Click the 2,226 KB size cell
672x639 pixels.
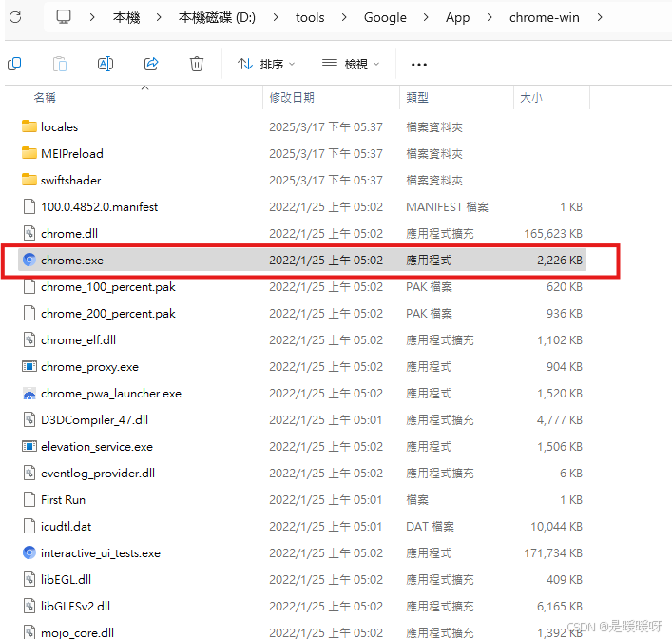[560, 261]
